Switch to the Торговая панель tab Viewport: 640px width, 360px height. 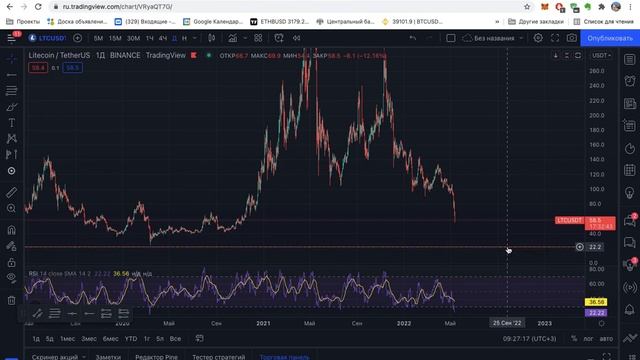pyautogui.click(x=284, y=357)
